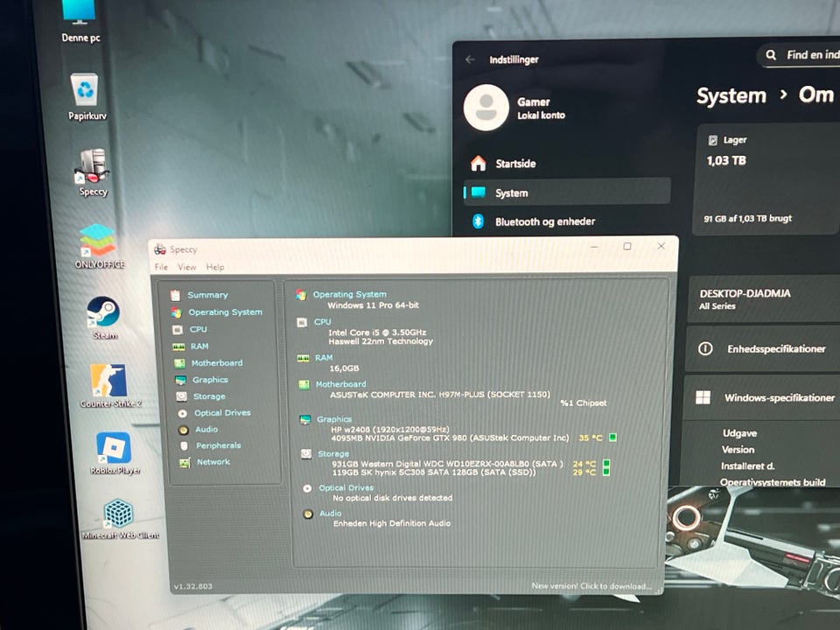Expand the Windows-specifikationer section
The width and height of the screenshot is (840, 630).
[x=762, y=397]
